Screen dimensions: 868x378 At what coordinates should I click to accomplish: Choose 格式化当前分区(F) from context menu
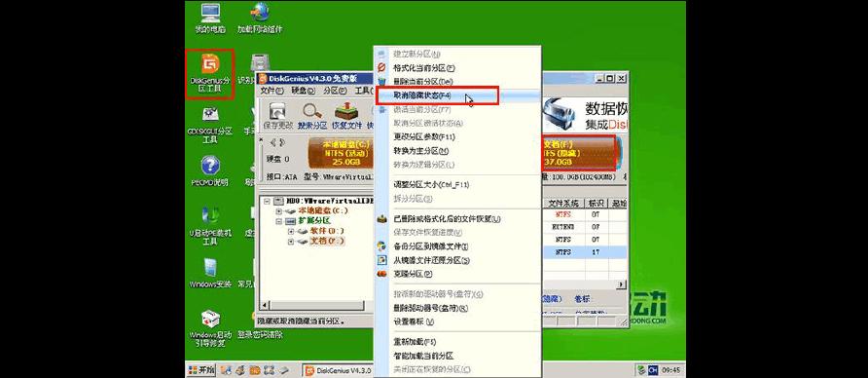[x=457, y=68]
